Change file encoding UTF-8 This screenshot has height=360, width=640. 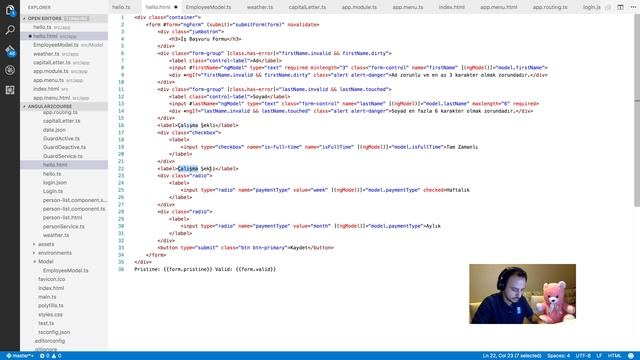583,356
